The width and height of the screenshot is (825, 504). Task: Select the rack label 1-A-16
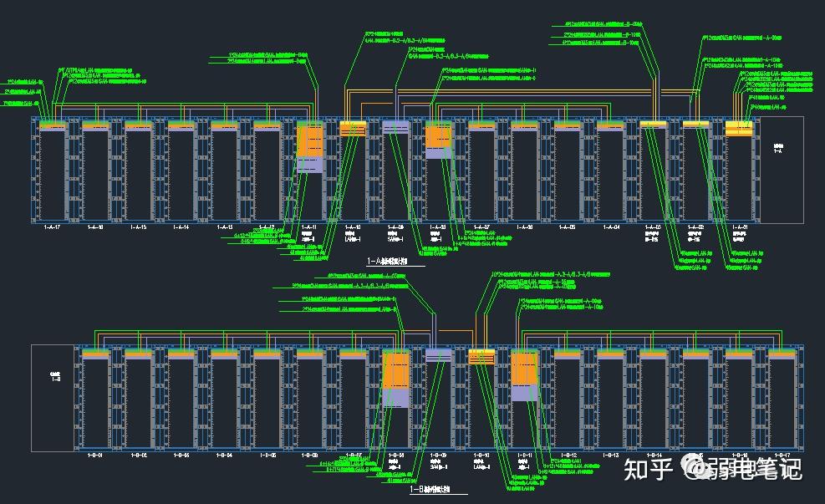(x=95, y=227)
